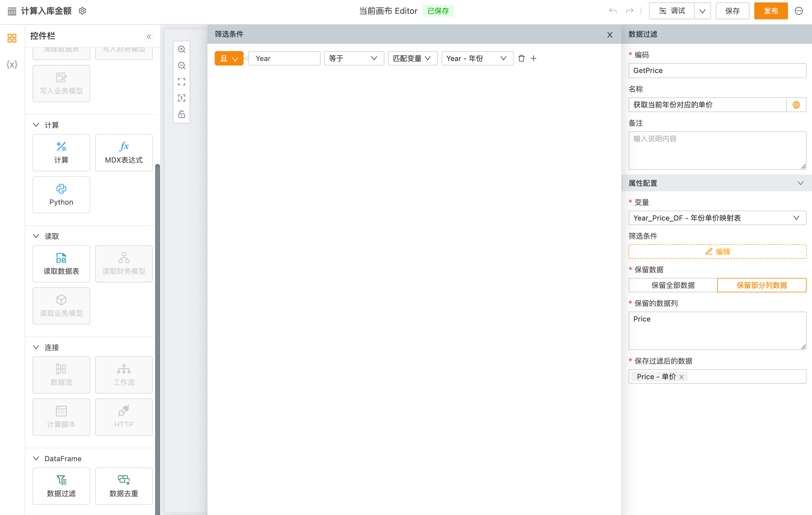Collapse the 控件栏 panel
The image size is (812, 515).
pyautogui.click(x=149, y=36)
